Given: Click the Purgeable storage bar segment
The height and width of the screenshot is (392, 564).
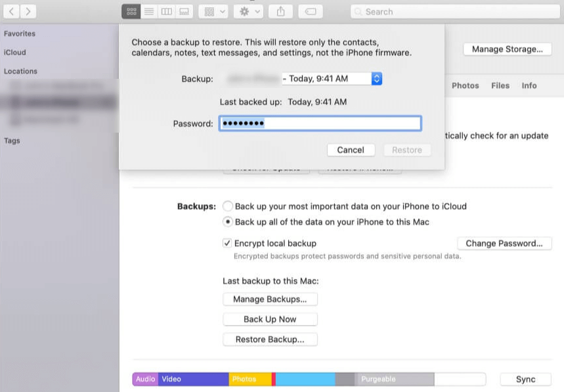Looking at the screenshot, I should click(x=395, y=379).
